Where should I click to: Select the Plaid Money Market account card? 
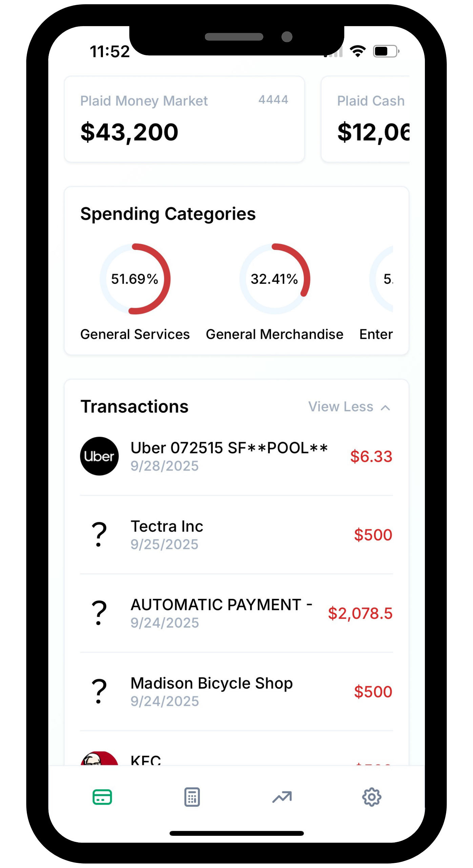click(x=184, y=119)
